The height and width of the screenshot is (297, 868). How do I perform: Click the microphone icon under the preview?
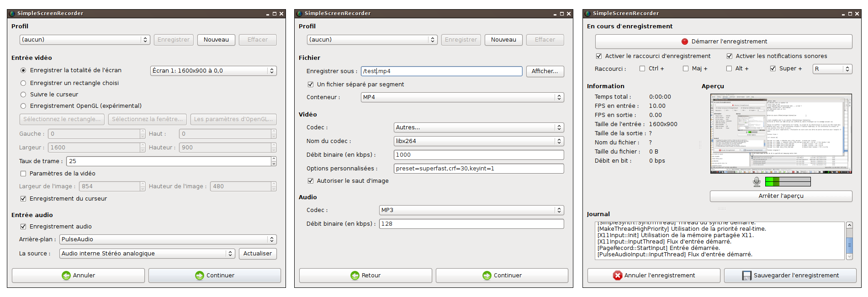click(x=757, y=182)
